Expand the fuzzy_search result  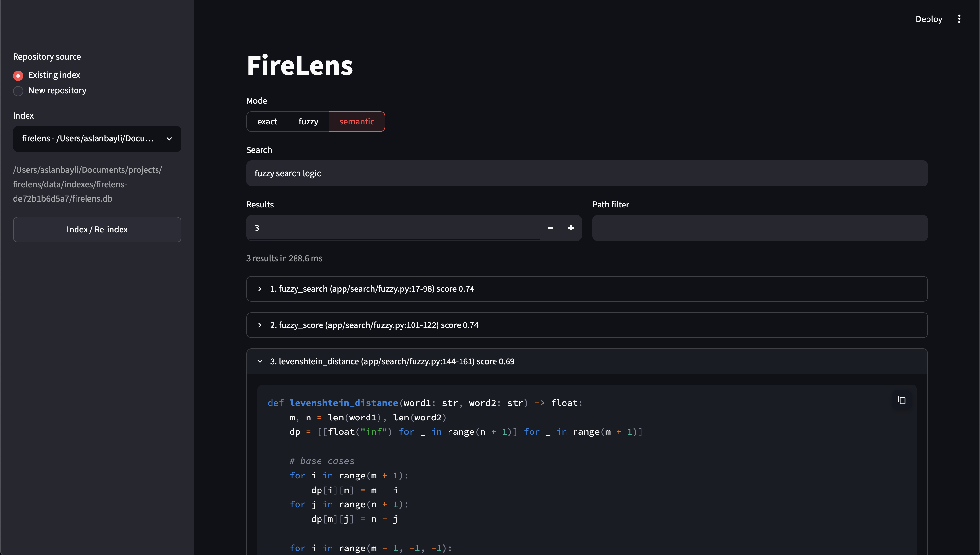(x=587, y=289)
